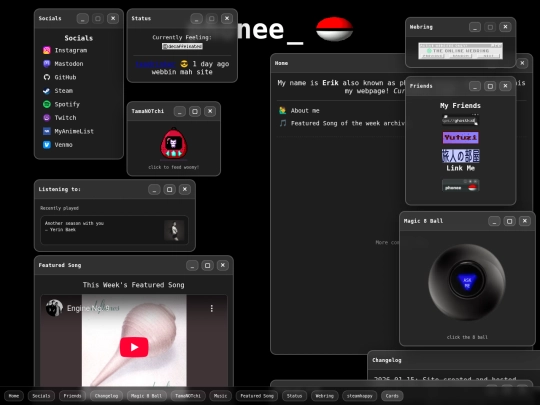Open the Music taskbar button
The height and width of the screenshot is (405, 540).
[220, 396]
